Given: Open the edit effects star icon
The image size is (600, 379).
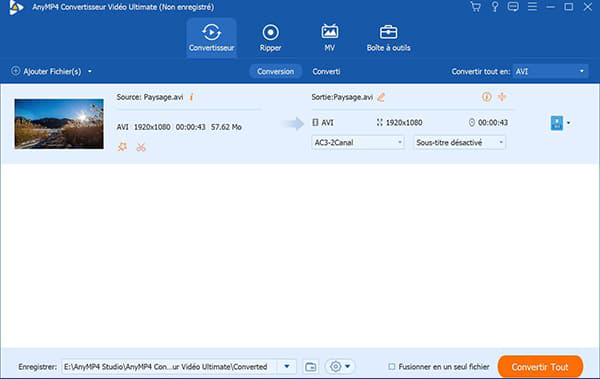Looking at the screenshot, I should click(x=122, y=147).
